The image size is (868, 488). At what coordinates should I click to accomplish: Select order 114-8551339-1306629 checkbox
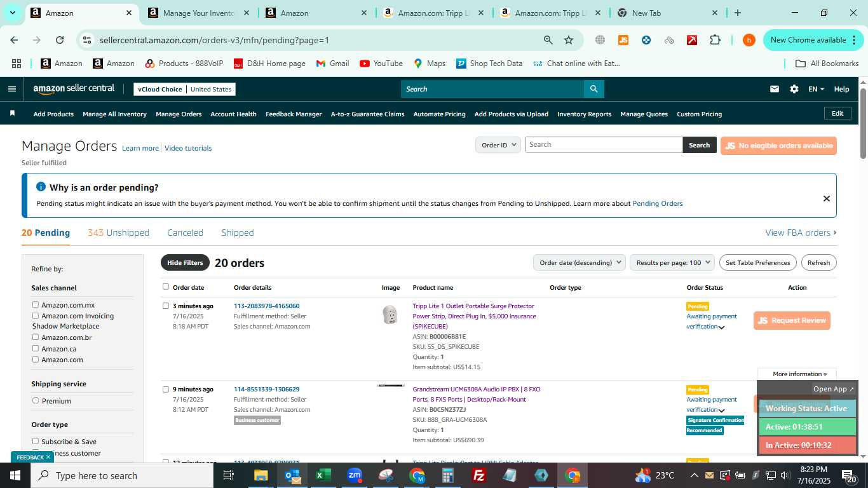[166, 389]
